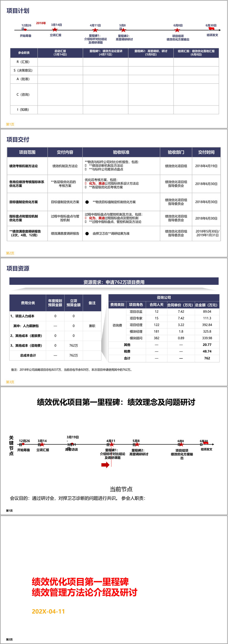This screenshot has width=228, height=644.
Task: Click the 48.74 tax amount value
Action: tap(207, 352)
